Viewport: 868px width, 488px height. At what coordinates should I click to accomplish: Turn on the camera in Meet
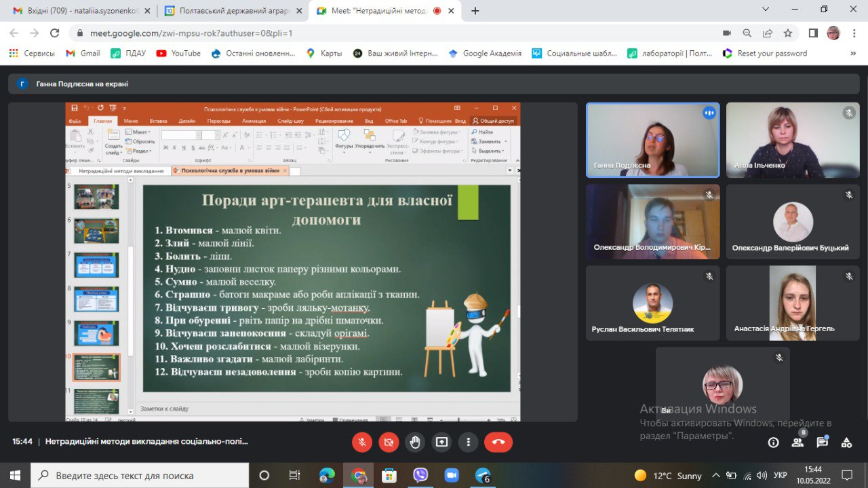tap(389, 442)
